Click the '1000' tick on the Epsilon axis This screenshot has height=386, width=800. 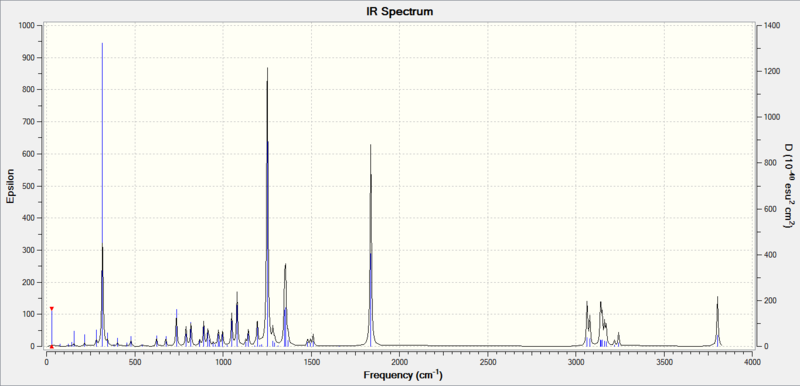point(27,25)
